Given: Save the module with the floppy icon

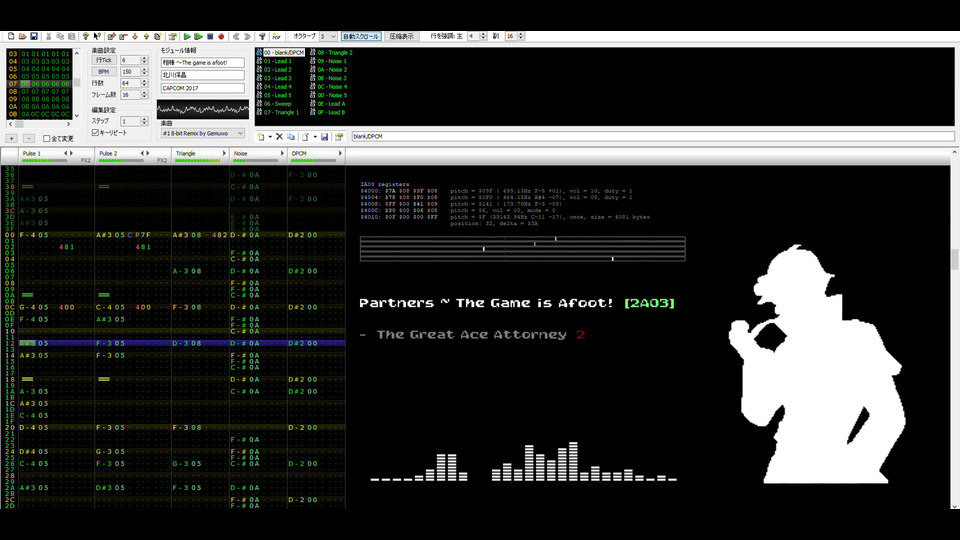Looking at the screenshot, I should pos(34,37).
